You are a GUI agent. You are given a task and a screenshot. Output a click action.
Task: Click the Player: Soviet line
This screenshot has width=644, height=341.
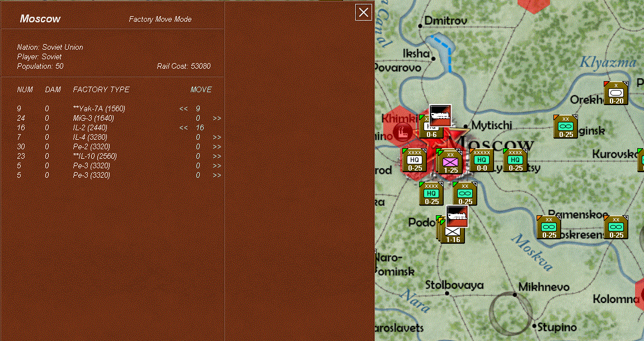(x=39, y=56)
